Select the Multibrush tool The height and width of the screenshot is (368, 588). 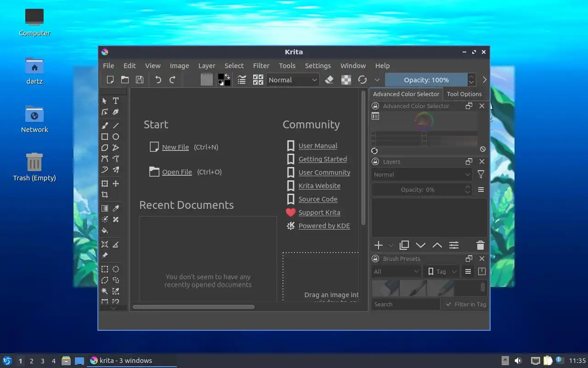pyautogui.click(x=116, y=170)
